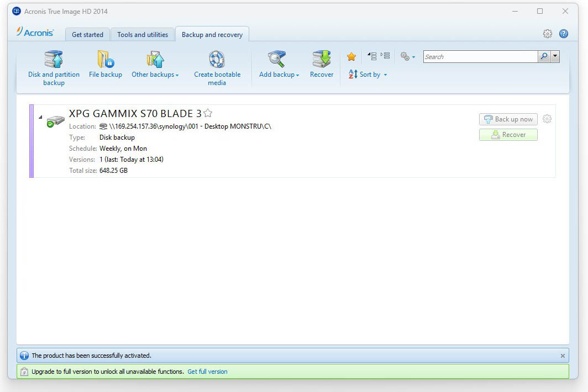Click the app icon in title bar

point(17,11)
